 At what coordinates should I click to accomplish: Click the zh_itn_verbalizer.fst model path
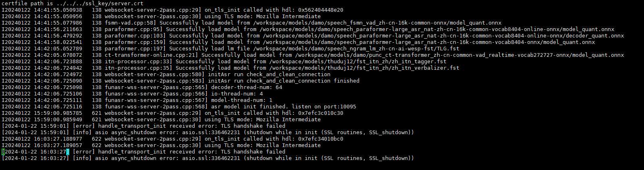tap(364, 68)
